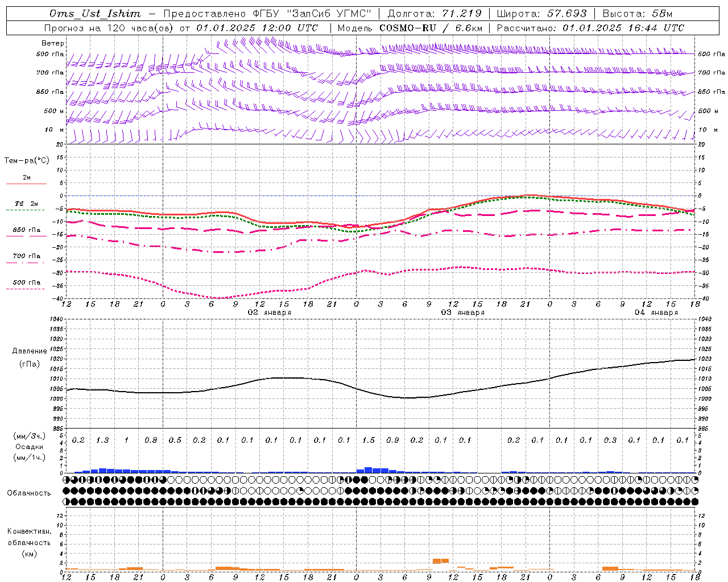Click the precipitation value 1.5
Viewport: 728px width, 582px height.
click(x=369, y=440)
